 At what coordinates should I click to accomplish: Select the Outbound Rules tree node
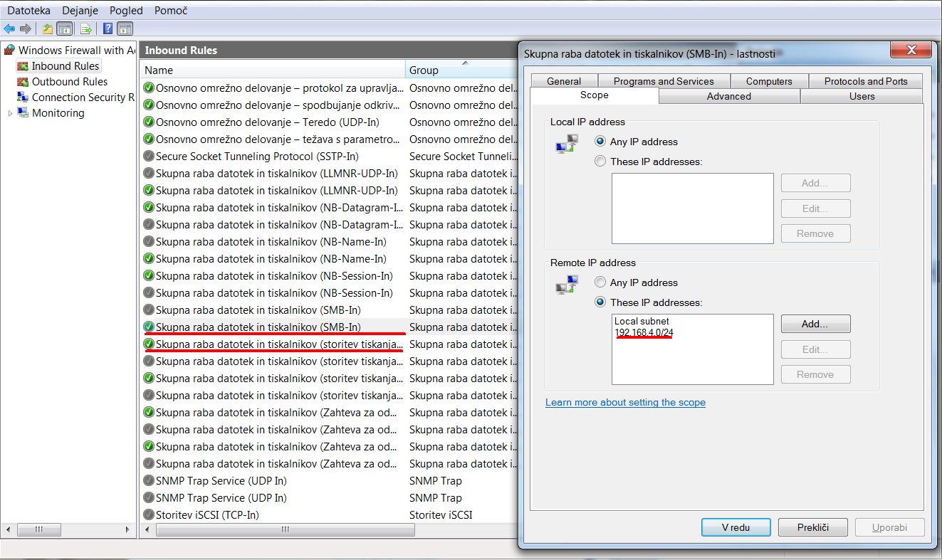coord(69,82)
